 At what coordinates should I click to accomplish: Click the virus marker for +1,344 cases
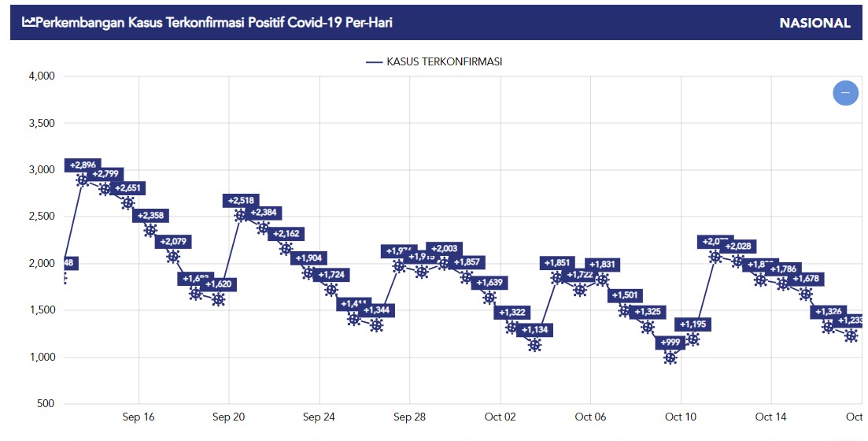pyautogui.click(x=376, y=325)
